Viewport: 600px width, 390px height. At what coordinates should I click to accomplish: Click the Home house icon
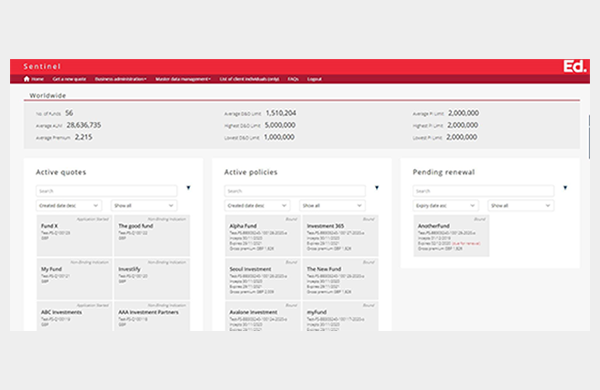click(26, 79)
